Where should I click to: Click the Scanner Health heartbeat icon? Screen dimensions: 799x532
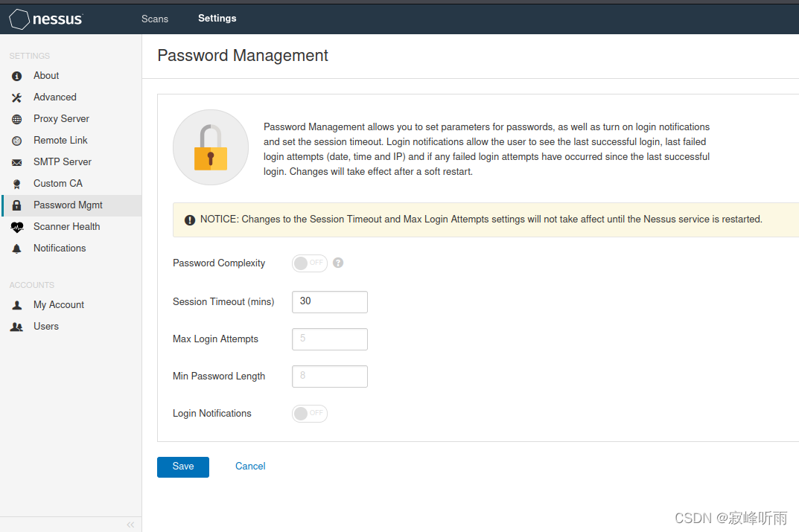click(17, 227)
